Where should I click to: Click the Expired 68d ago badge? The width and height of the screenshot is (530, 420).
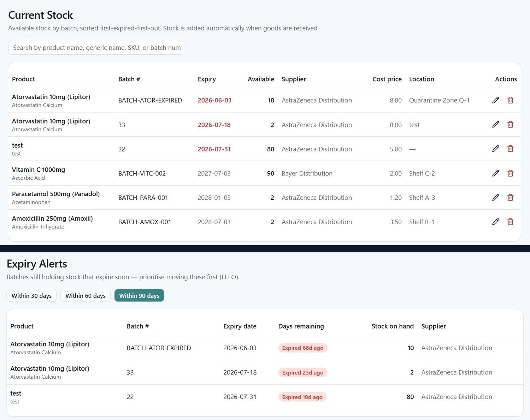303,348
